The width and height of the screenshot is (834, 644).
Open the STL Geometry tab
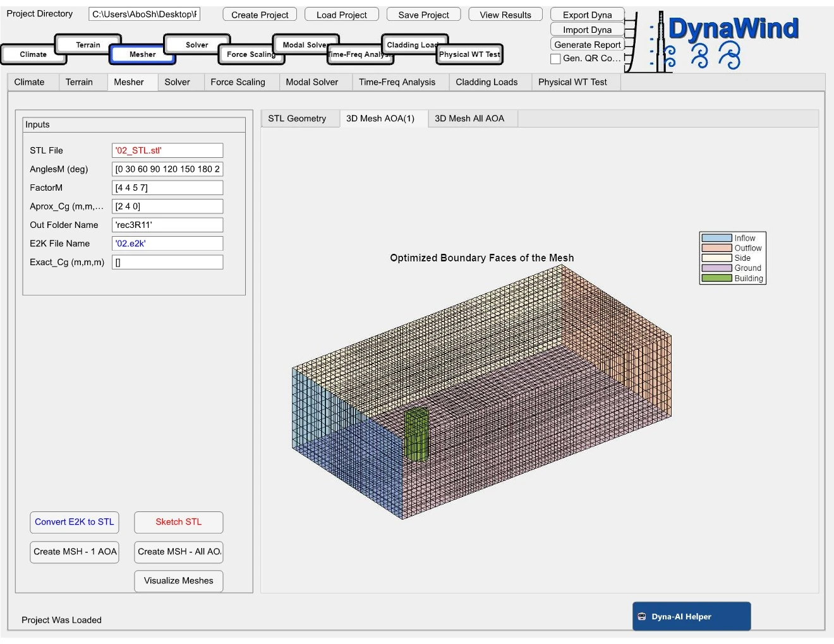[297, 119]
